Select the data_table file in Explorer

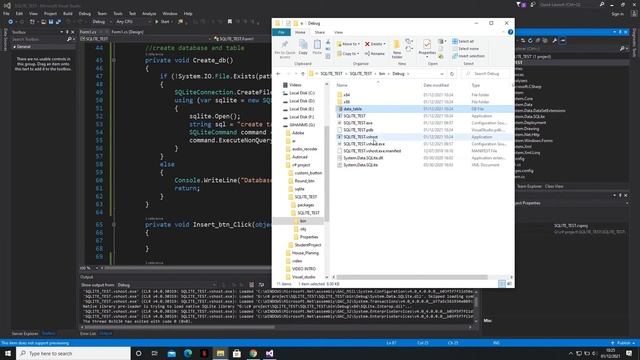353,109
